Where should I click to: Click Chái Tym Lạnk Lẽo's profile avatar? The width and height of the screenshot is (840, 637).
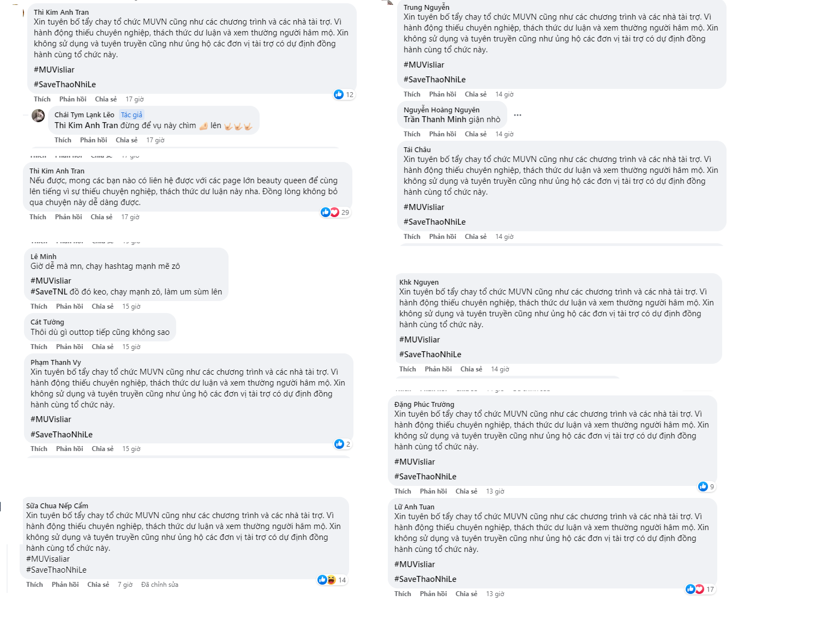click(38, 116)
